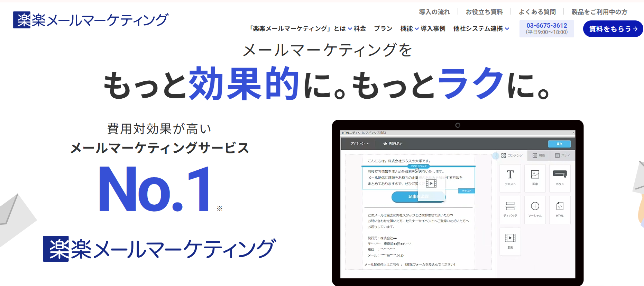Open the よくある質問 link
The height and width of the screenshot is (286, 644).
537,12
